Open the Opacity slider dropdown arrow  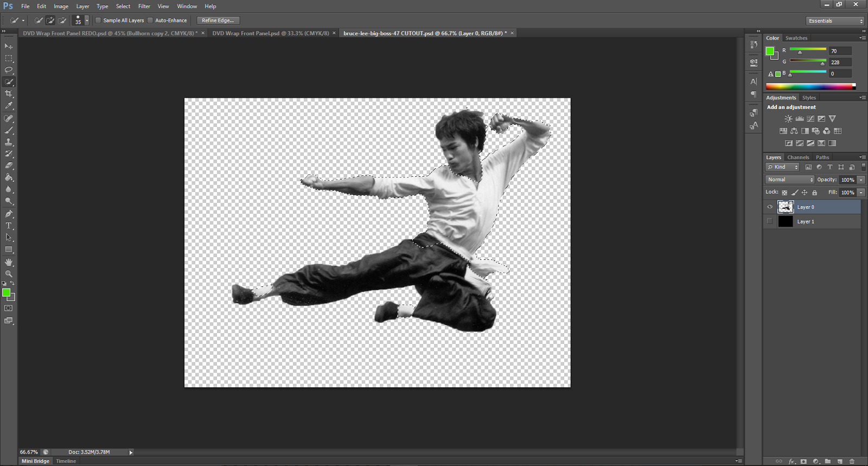pos(861,180)
